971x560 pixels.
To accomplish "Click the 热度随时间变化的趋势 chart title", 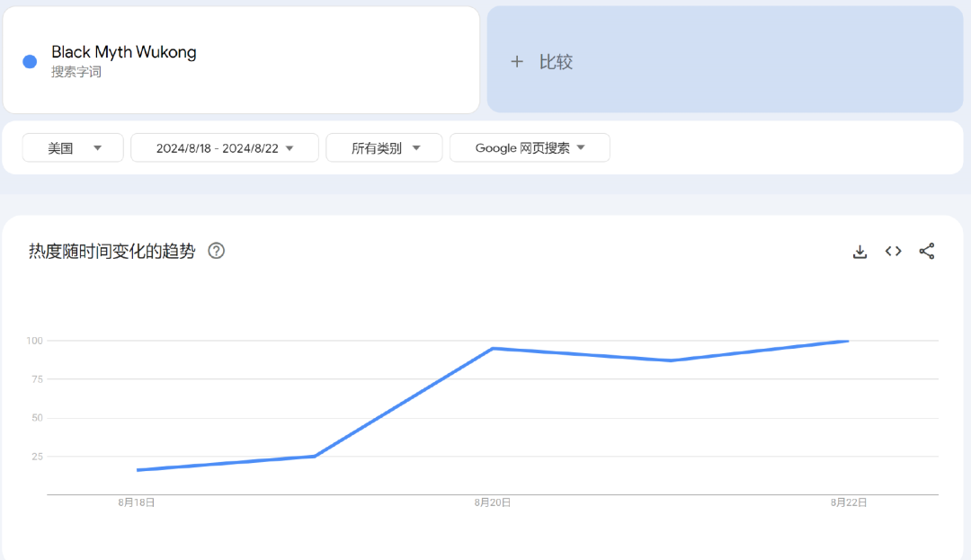I will (x=112, y=251).
